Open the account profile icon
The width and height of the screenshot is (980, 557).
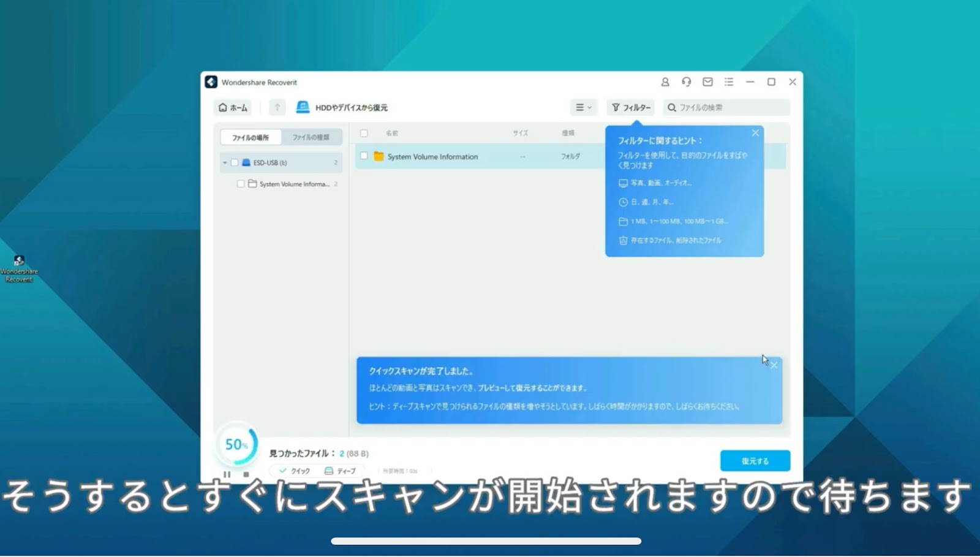(665, 82)
